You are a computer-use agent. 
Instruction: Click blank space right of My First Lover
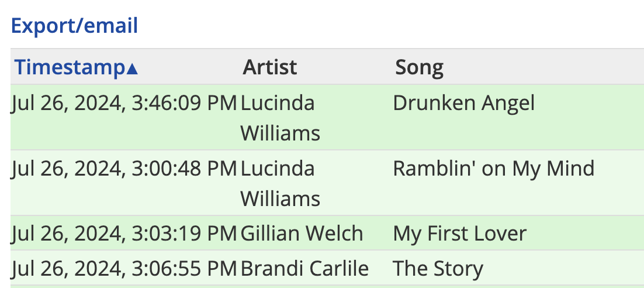(x=585, y=234)
